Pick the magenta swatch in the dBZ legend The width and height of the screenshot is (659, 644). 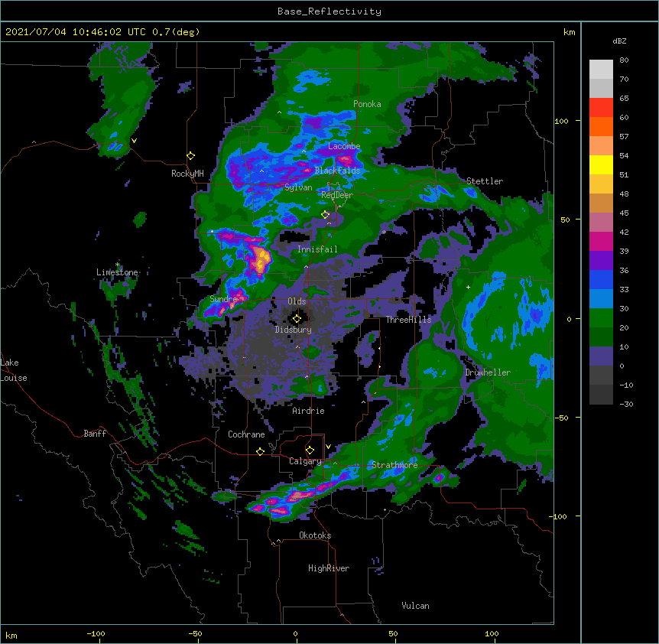[x=601, y=241]
